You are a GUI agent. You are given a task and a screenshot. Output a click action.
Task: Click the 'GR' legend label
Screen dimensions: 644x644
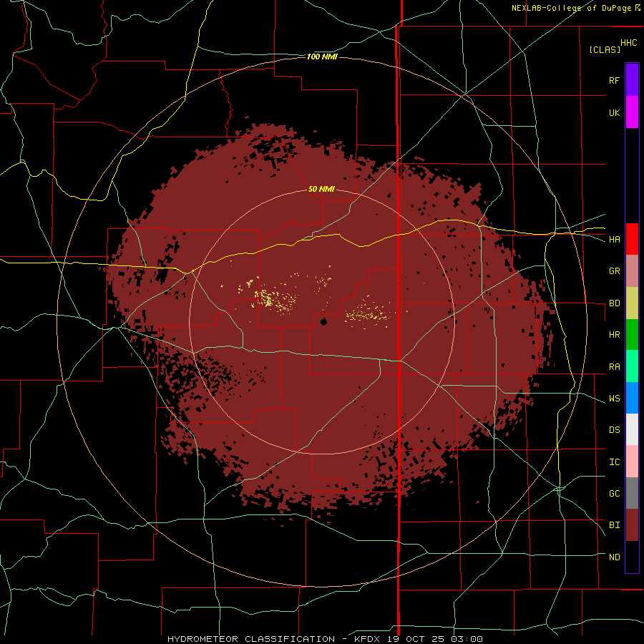(x=614, y=271)
